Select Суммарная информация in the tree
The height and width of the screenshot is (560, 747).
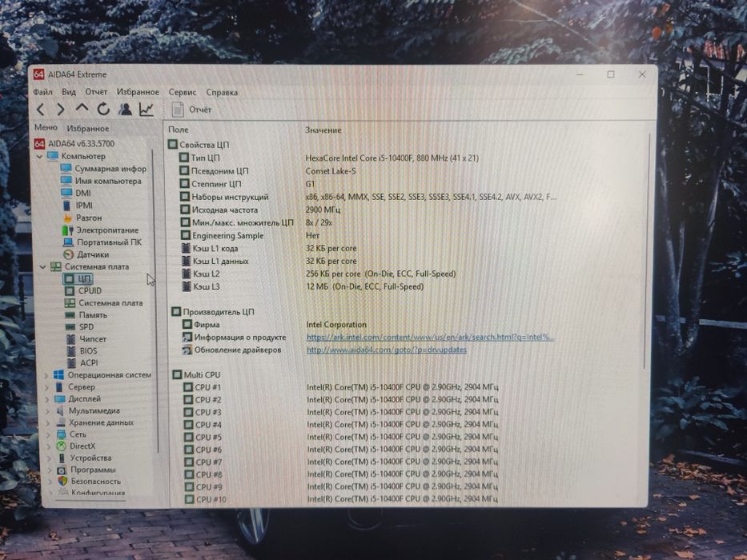pos(103,169)
